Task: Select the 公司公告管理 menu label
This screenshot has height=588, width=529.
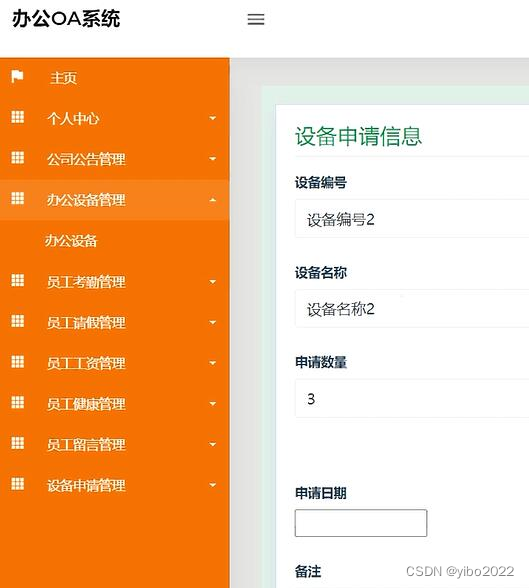Action: [86, 159]
